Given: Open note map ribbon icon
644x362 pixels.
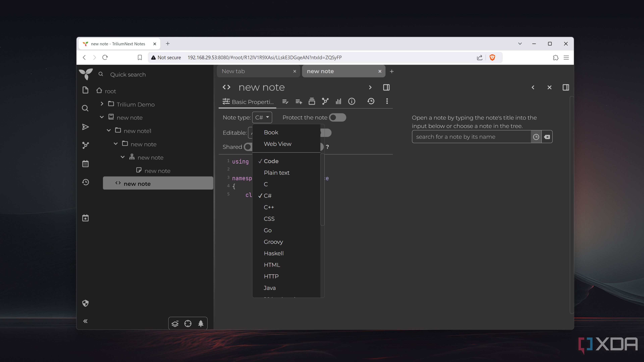Looking at the screenshot, I should tap(325, 101).
